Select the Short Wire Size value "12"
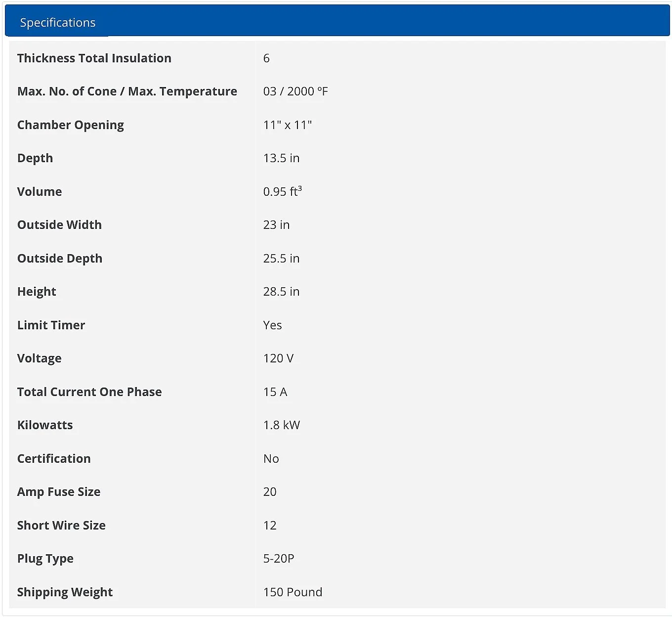Screen dimensions: 672x617 pyautogui.click(x=270, y=526)
